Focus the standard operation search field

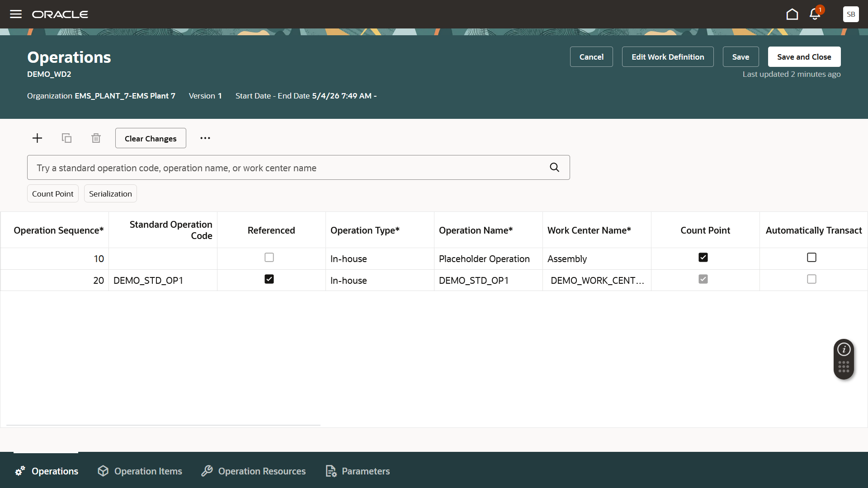289,168
